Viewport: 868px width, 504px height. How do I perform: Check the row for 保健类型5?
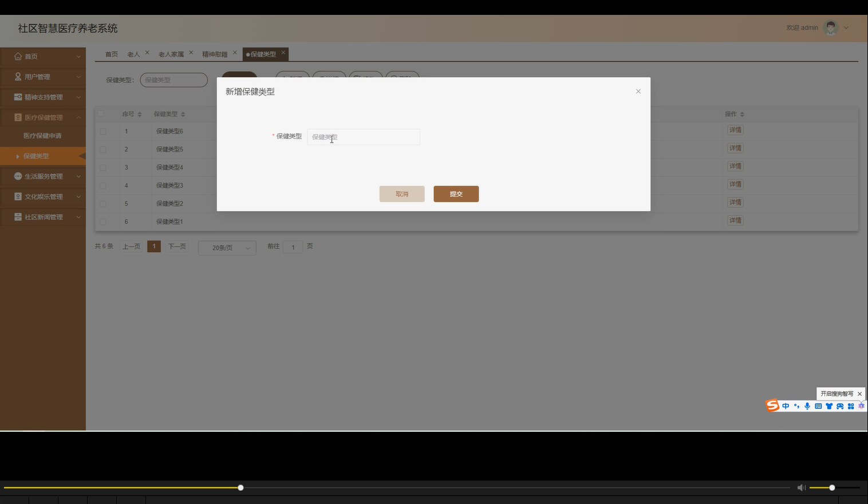(103, 149)
